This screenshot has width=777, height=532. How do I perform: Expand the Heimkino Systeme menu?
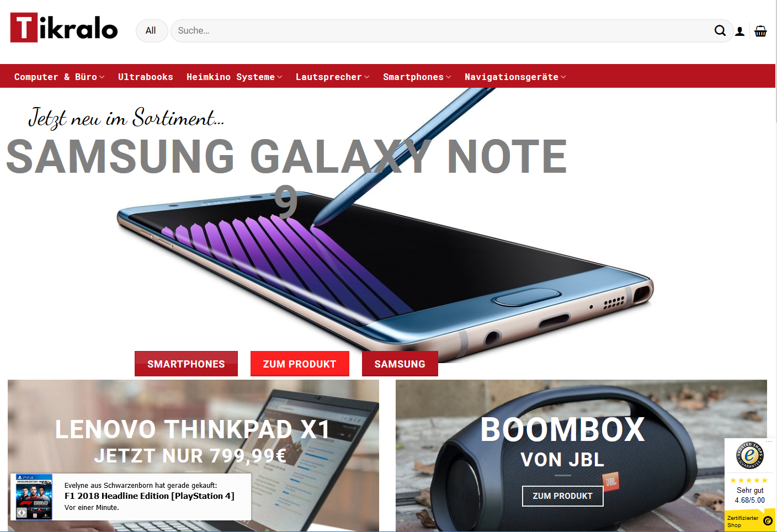234,77
